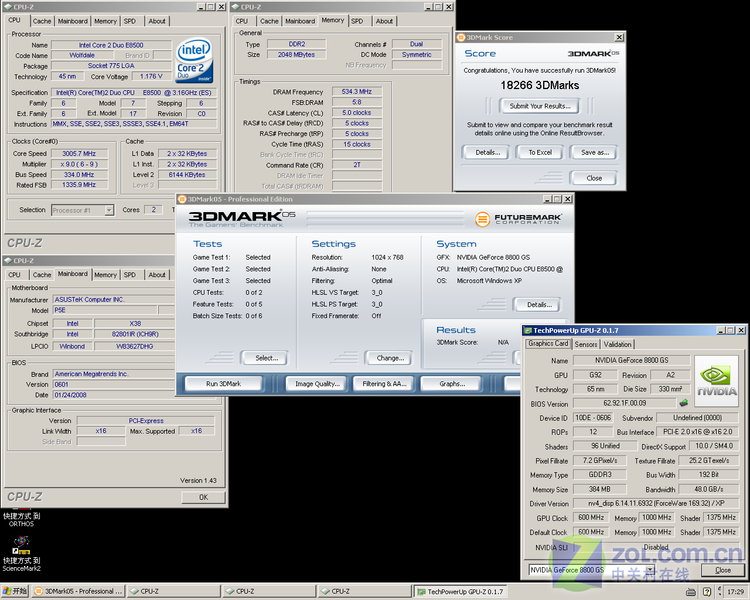Click the drive tray icon beside the help icon

click(x=691, y=592)
